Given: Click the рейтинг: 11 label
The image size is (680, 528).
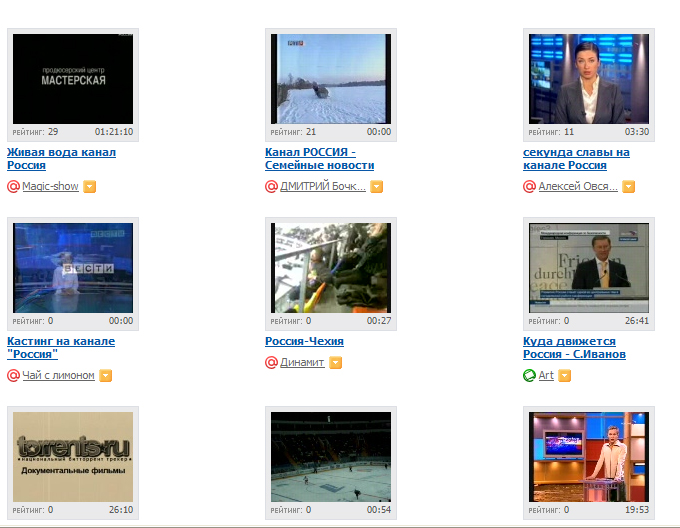Looking at the screenshot, I should tap(551, 132).
